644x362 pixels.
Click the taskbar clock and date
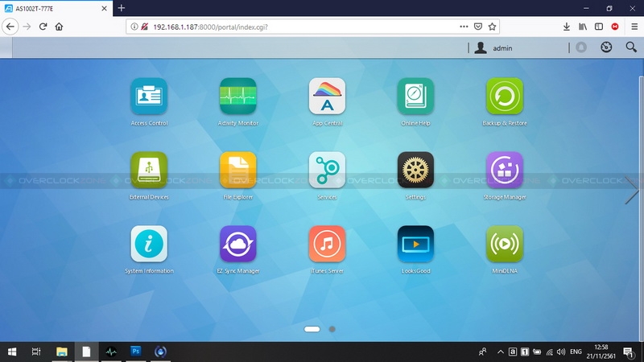pyautogui.click(x=601, y=352)
